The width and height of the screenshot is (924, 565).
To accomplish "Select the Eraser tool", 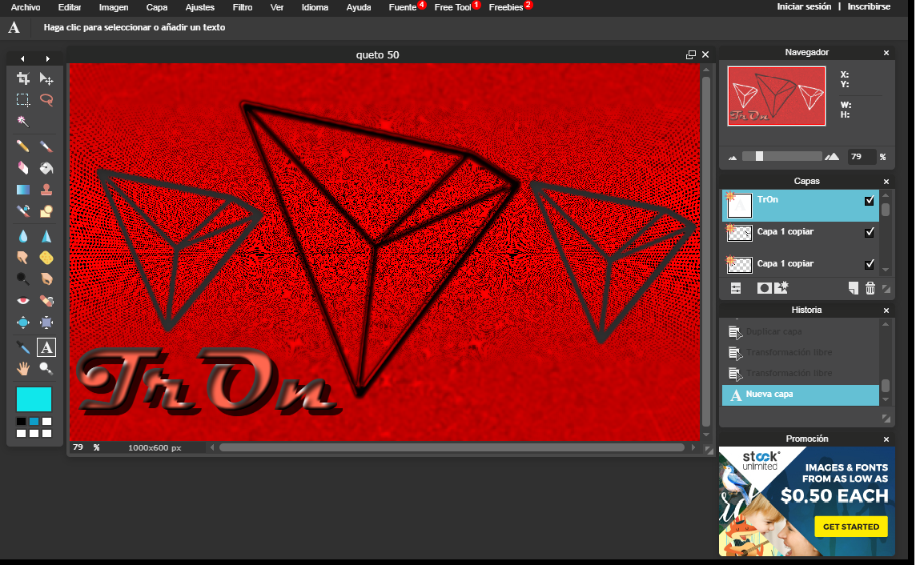I will [x=23, y=168].
